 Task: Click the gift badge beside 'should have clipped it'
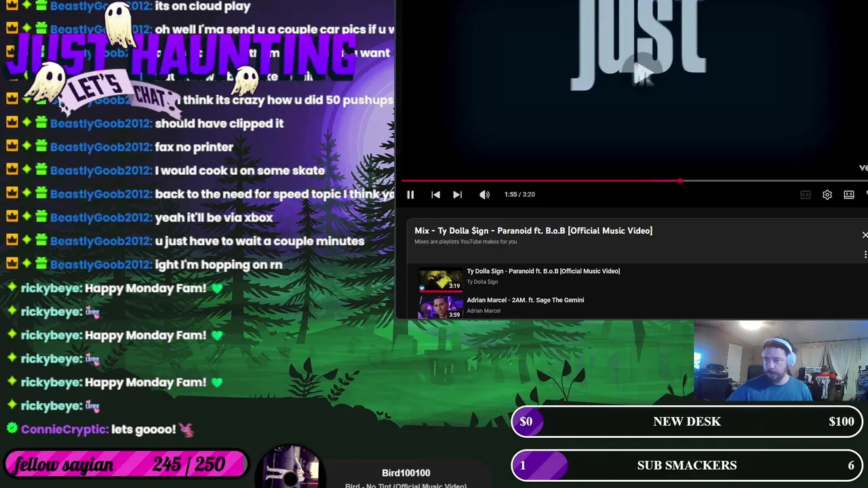click(41, 123)
